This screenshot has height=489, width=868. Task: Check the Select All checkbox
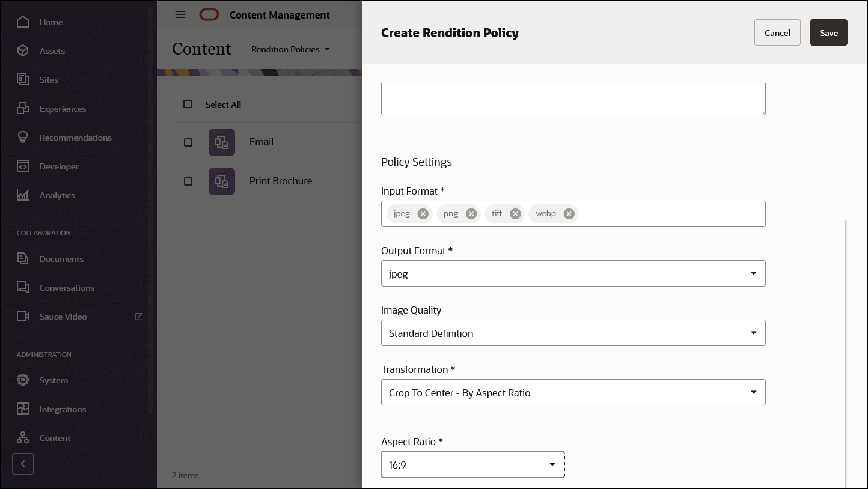pos(188,104)
